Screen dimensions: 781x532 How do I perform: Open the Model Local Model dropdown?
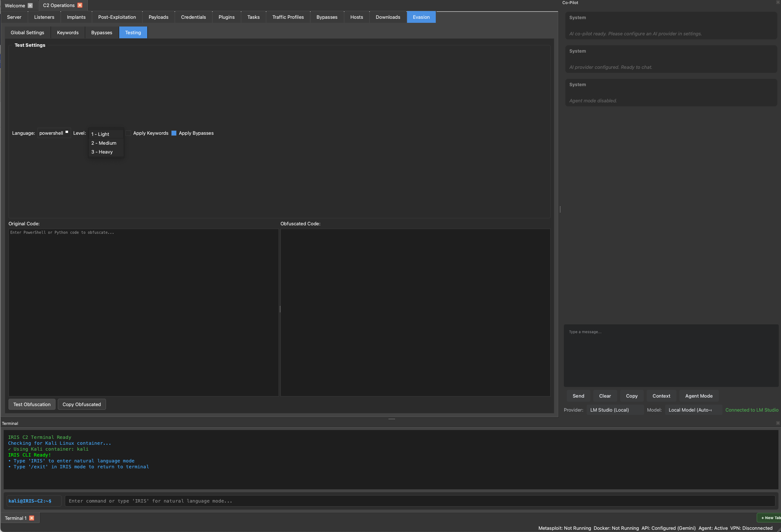pos(693,410)
